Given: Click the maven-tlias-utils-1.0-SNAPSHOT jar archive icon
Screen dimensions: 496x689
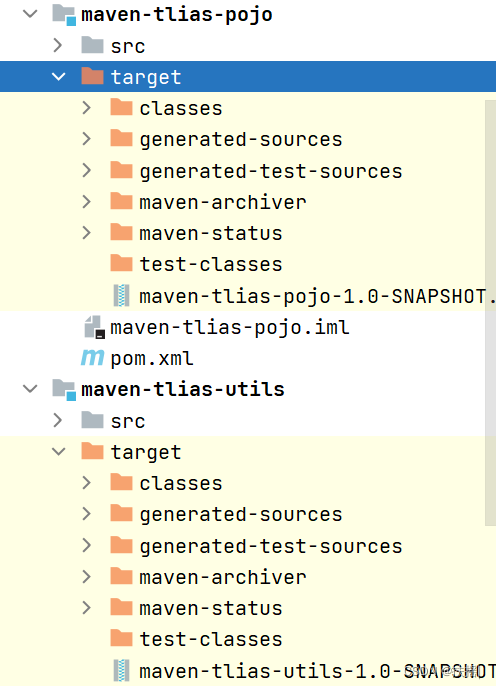Looking at the screenshot, I should [121, 671].
